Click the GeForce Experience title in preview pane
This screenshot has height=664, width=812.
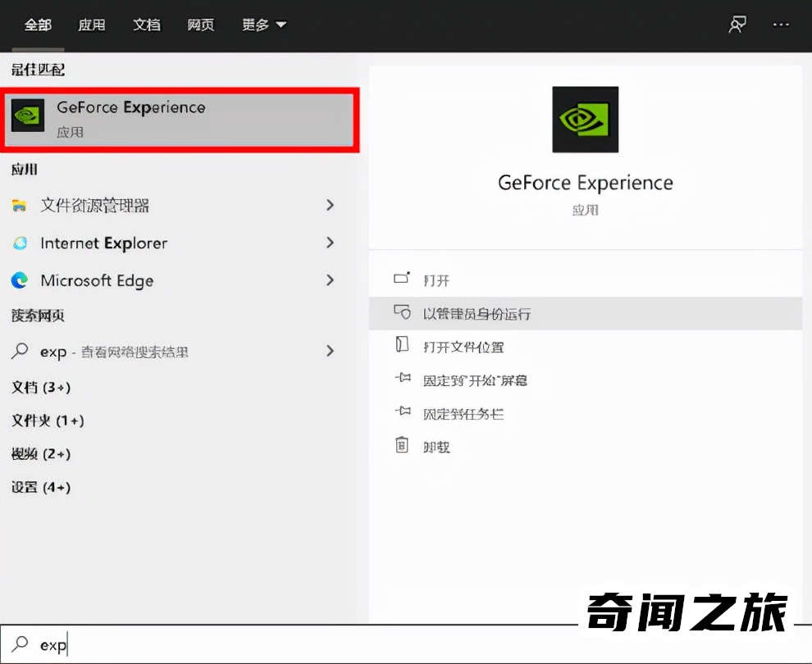click(x=585, y=183)
